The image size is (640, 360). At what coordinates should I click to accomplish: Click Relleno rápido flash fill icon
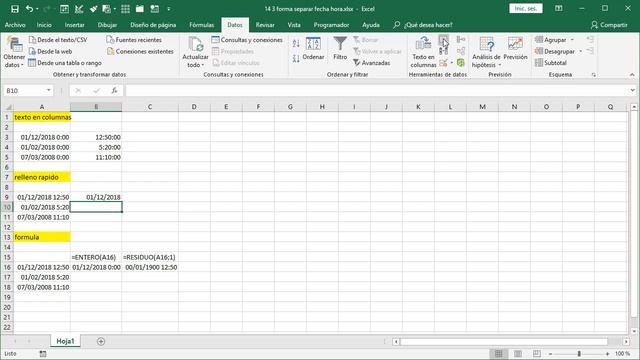(x=444, y=40)
